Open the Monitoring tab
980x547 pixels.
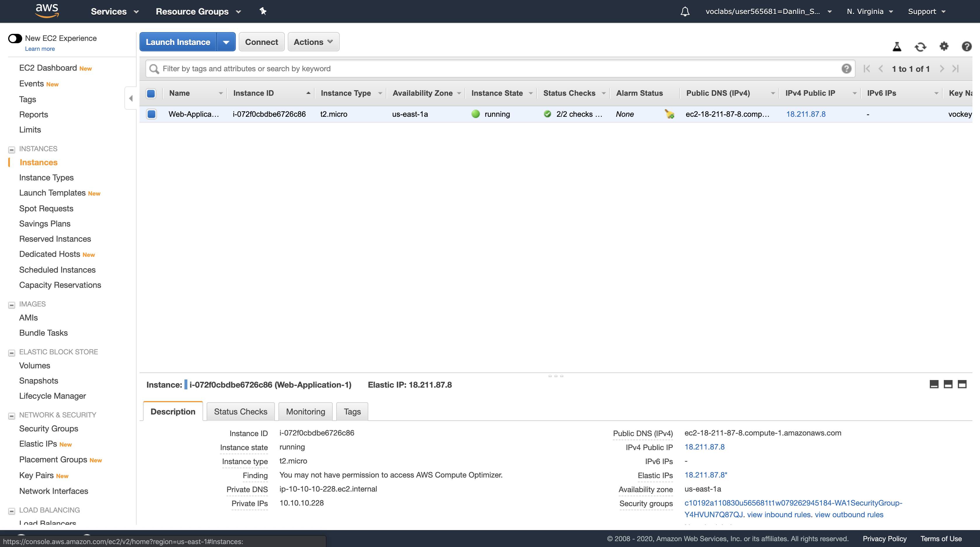(305, 412)
